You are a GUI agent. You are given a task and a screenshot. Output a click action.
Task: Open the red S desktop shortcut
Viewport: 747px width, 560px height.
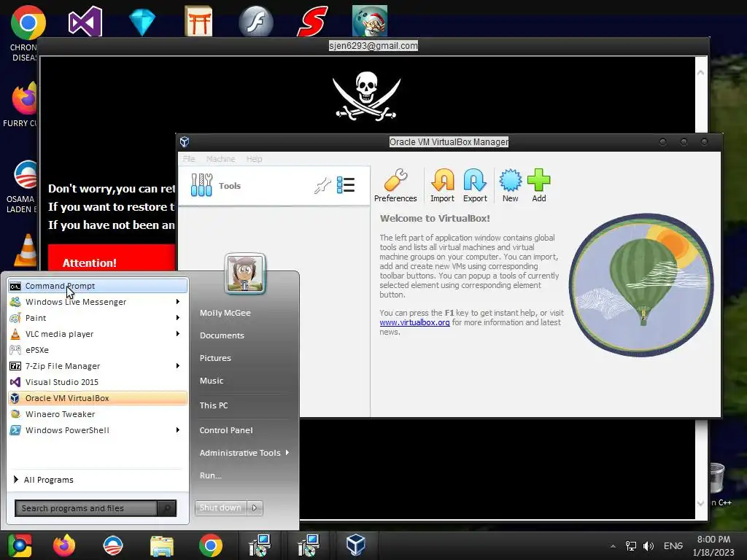312,21
